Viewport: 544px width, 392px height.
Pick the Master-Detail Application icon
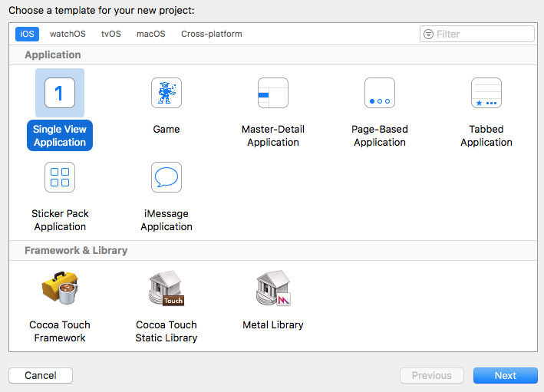tap(273, 94)
